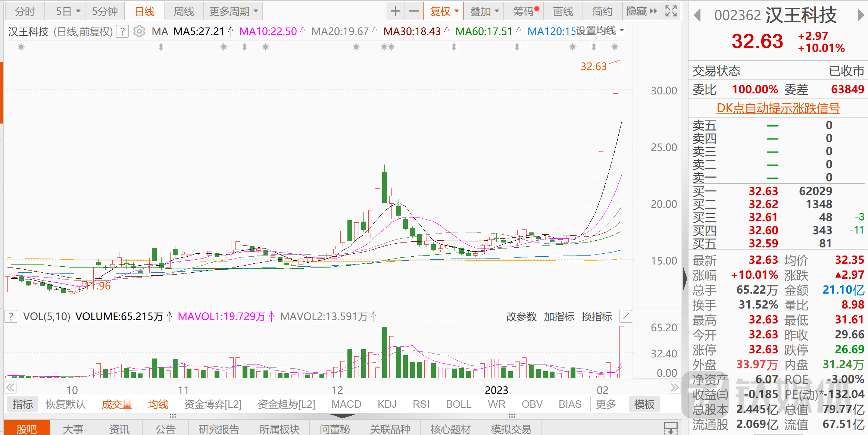
Task: Close the volume indicator panel
Action: pyautogui.click(x=625, y=317)
